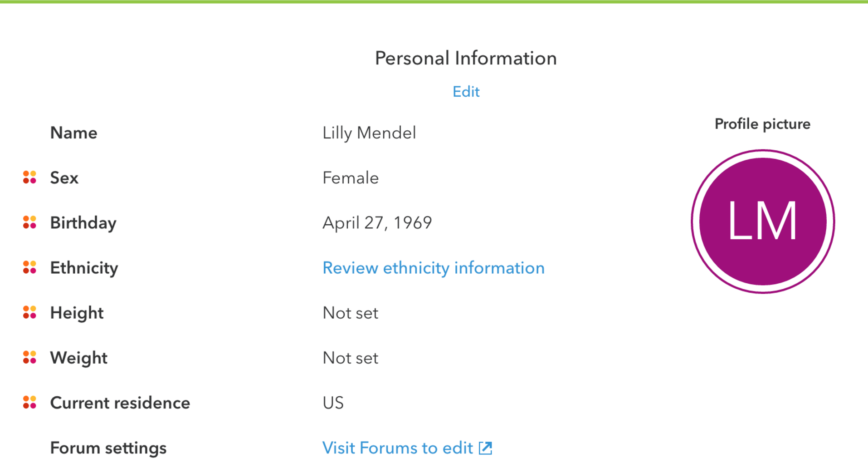Click the four-dot icon beside Birthday
The image size is (868, 473).
point(29,222)
